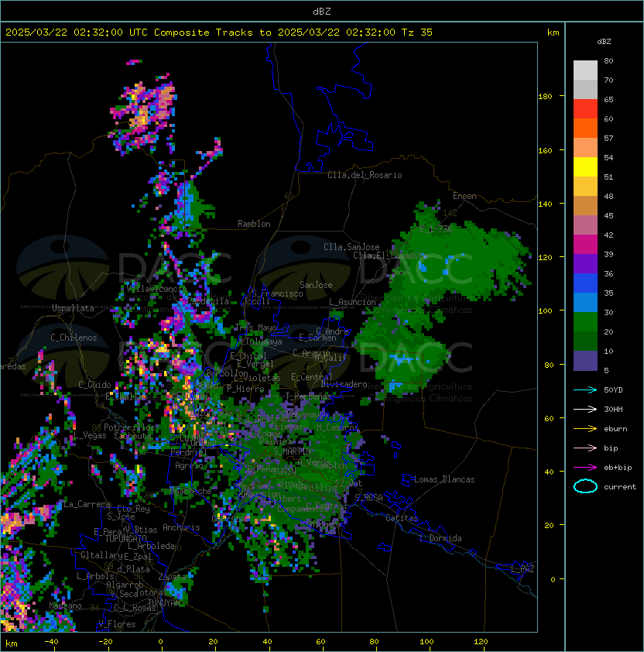644x652 pixels.
Task: Select the yellow 51-54 dBZ color swatch
Action: (x=585, y=167)
